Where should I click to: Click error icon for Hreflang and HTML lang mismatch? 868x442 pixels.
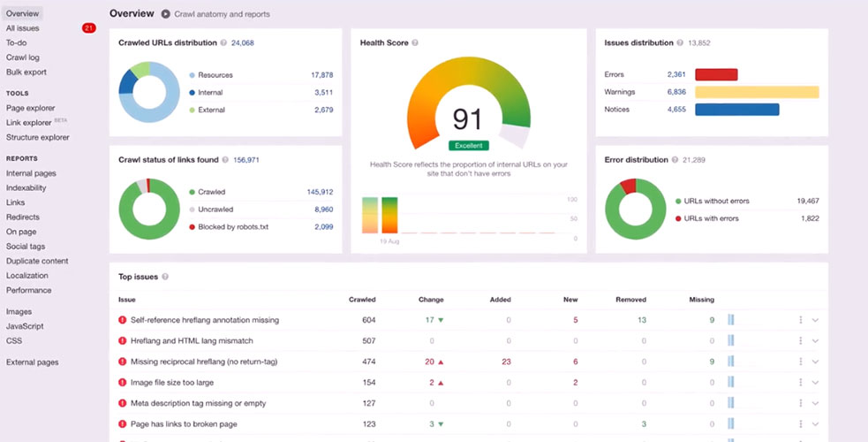point(123,340)
